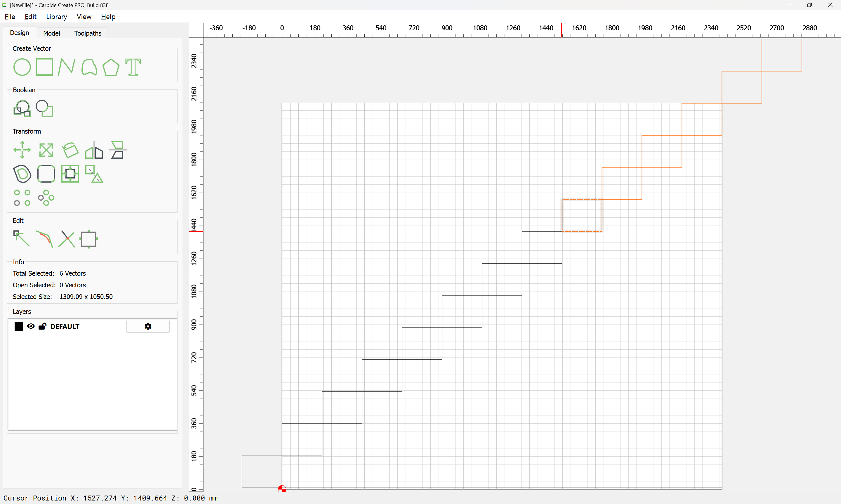Click the Trim Vectors scissors icon
Image resolution: width=841 pixels, height=504 pixels.
(x=66, y=239)
